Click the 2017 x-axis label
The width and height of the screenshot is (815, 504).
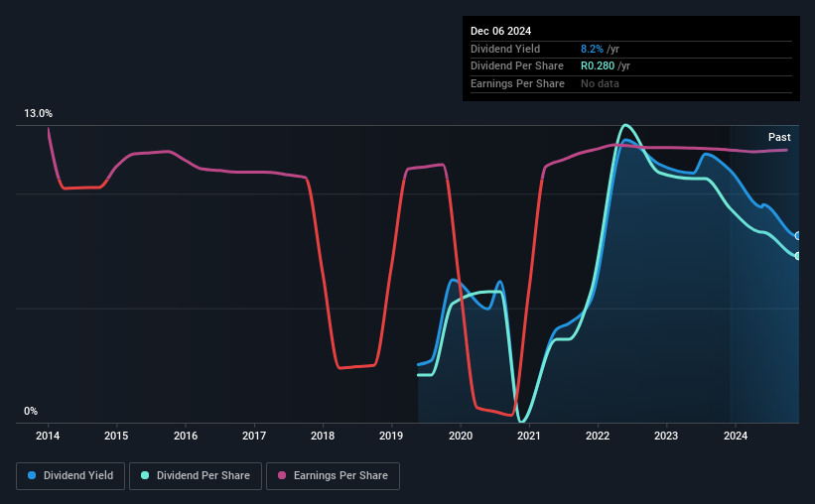pyautogui.click(x=254, y=436)
